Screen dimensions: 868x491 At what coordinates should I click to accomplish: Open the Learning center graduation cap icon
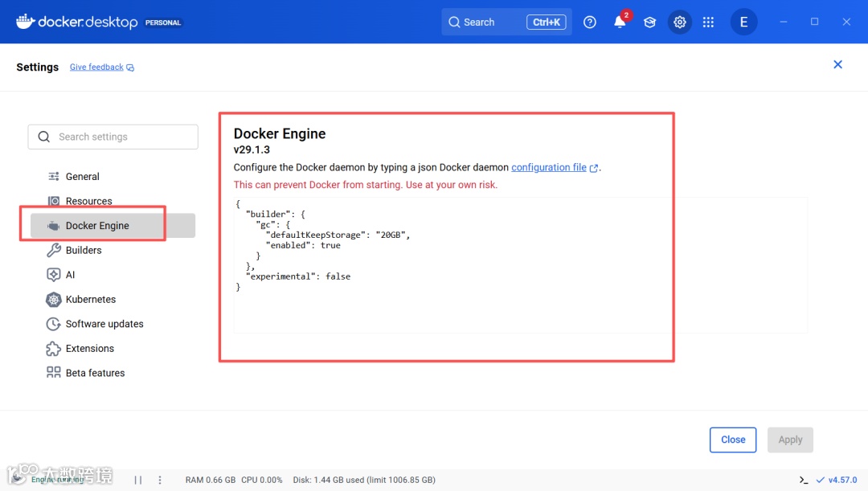(x=649, y=23)
